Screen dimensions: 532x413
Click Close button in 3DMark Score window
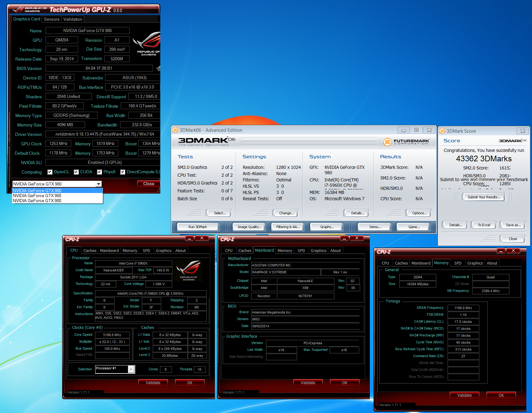point(513,239)
